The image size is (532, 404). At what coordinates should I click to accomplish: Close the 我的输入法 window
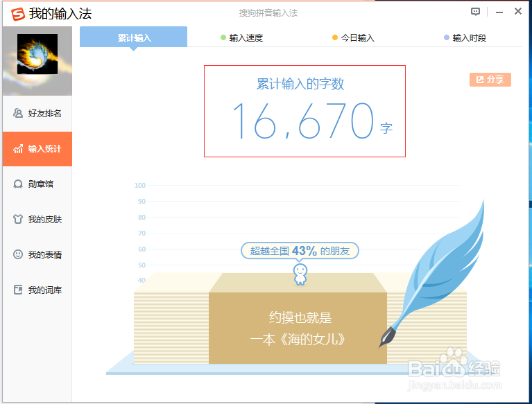coord(517,11)
